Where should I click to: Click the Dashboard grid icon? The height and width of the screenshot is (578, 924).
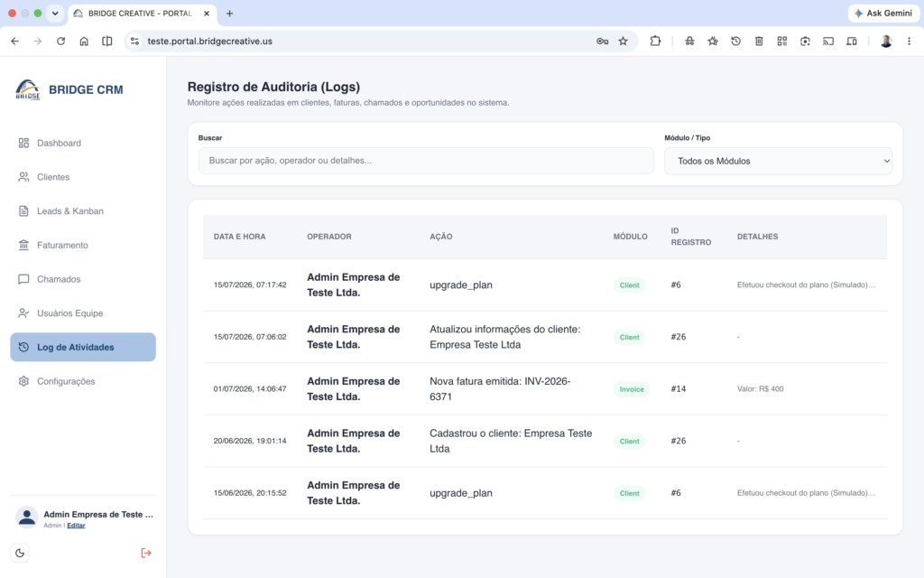pyautogui.click(x=23, y=144)
